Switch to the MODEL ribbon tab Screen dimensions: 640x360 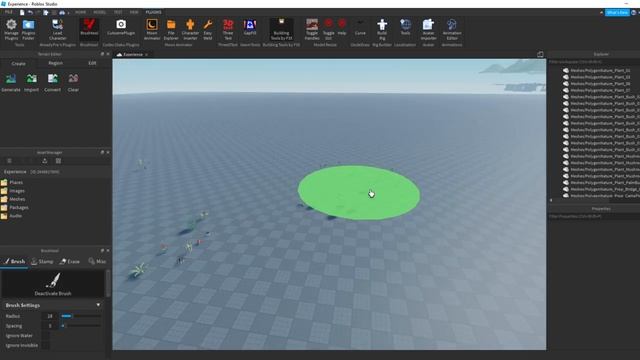100,12
